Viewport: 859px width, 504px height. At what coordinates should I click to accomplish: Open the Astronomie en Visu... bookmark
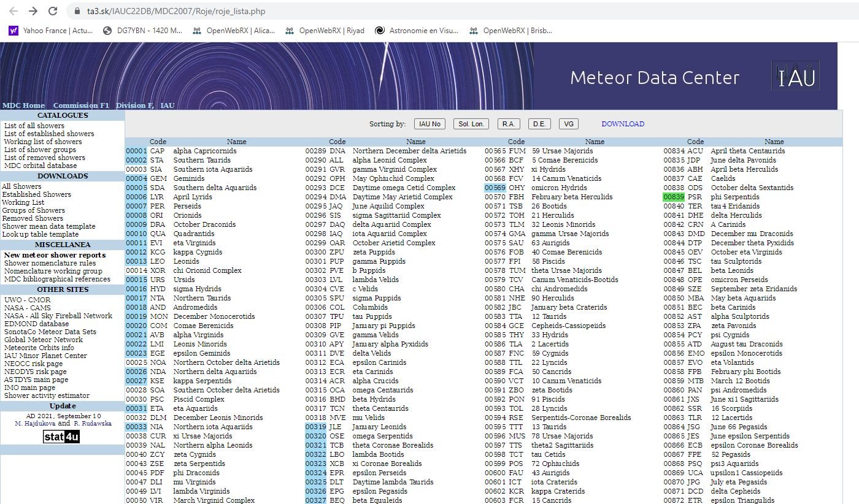coord(417,30)
